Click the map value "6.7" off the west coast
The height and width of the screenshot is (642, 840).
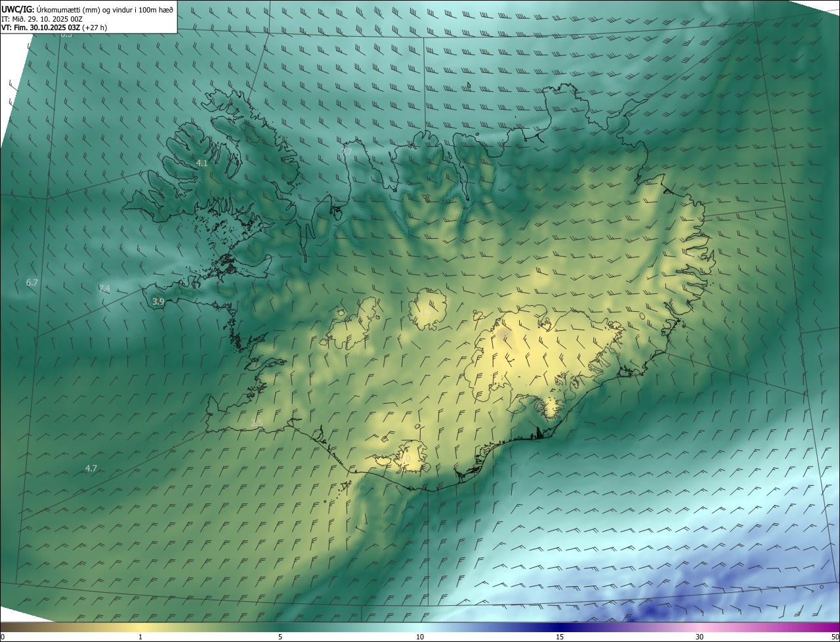32,282
